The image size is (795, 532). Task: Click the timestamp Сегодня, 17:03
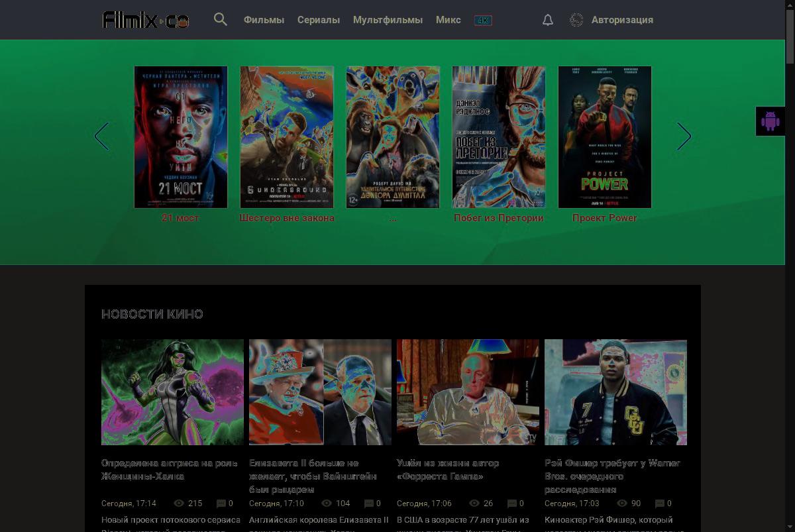click(x=572, y=504)
